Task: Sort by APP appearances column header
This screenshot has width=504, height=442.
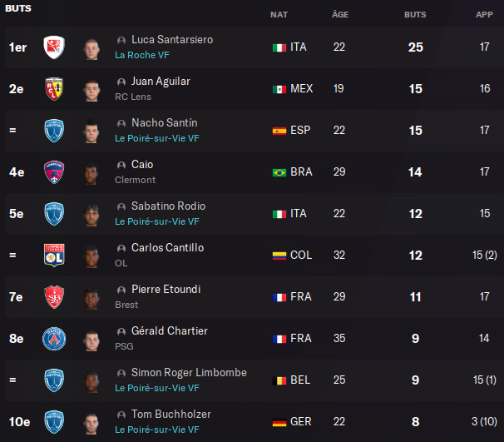Action: (x=484, y=15)
